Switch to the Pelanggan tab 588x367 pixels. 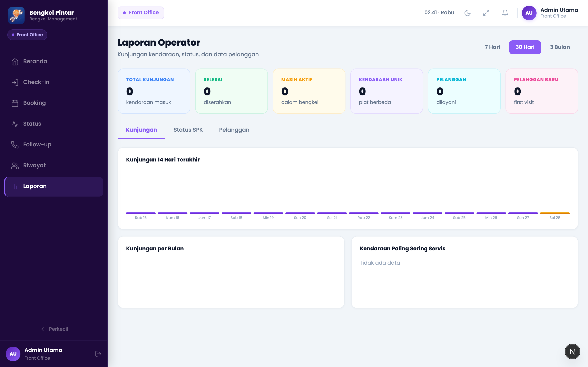click(x=234, y=130)
